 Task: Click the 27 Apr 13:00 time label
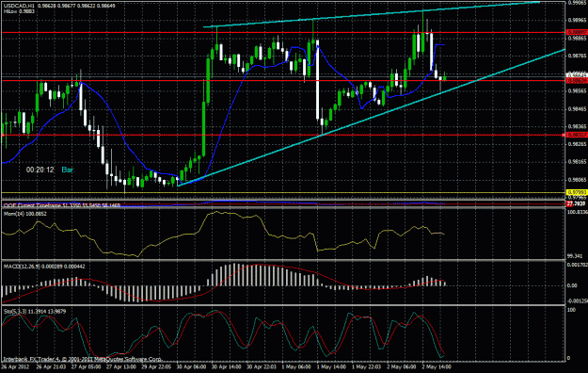click(121, 366)
